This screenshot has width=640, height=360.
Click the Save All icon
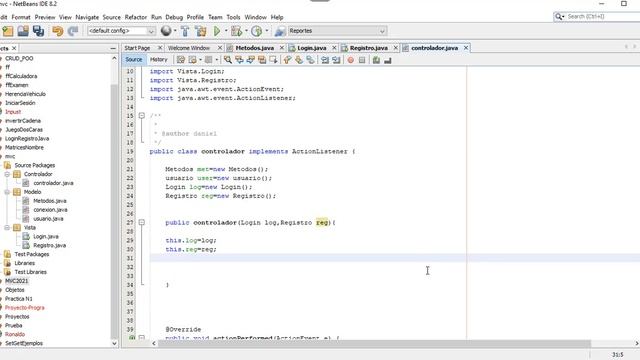38,31
